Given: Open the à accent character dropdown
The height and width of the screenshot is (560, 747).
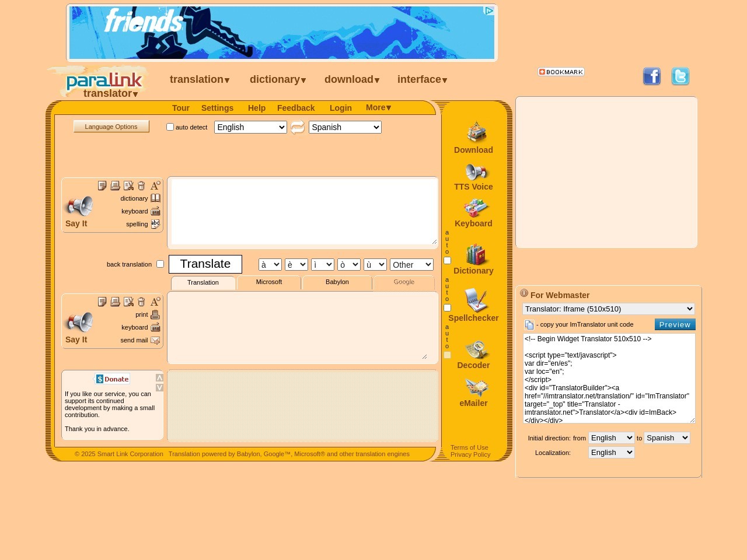Looking at the screenshot, I should click(x=270, y=265).
